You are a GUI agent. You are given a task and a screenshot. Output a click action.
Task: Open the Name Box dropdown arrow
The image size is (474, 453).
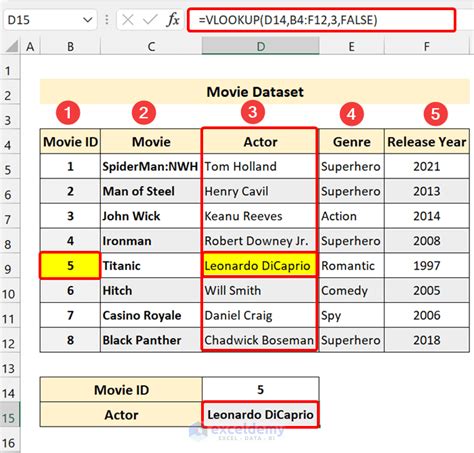click(88, 20)
